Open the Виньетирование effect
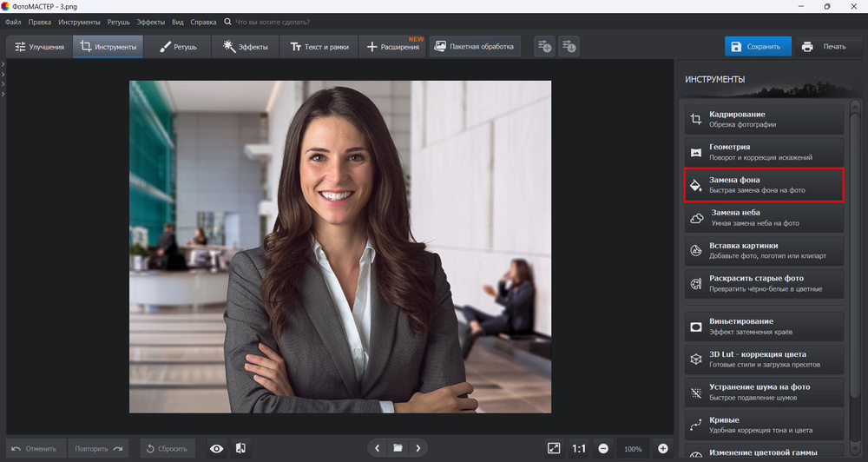The width and height of the screenshot is (868, 462). point(764,327)
